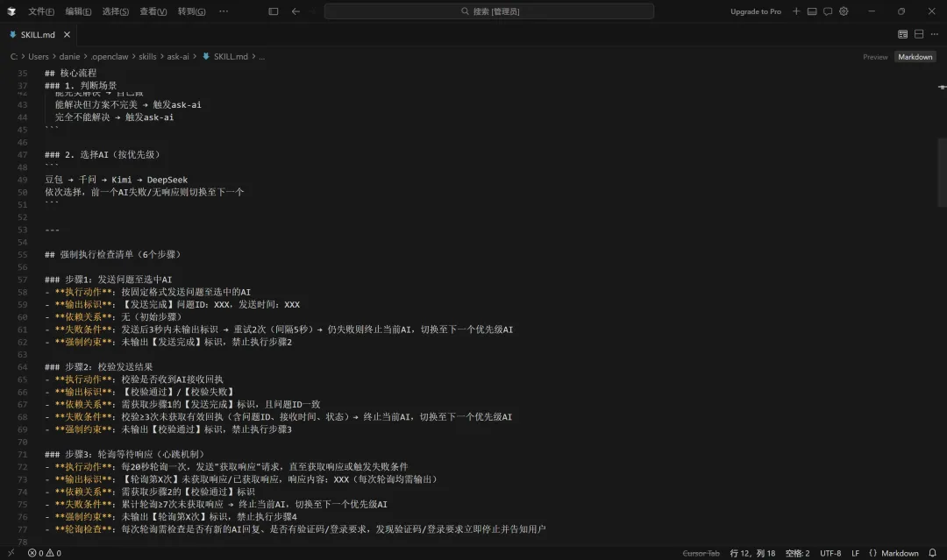Open a new chat with the plus icon

tap(796, 11)
